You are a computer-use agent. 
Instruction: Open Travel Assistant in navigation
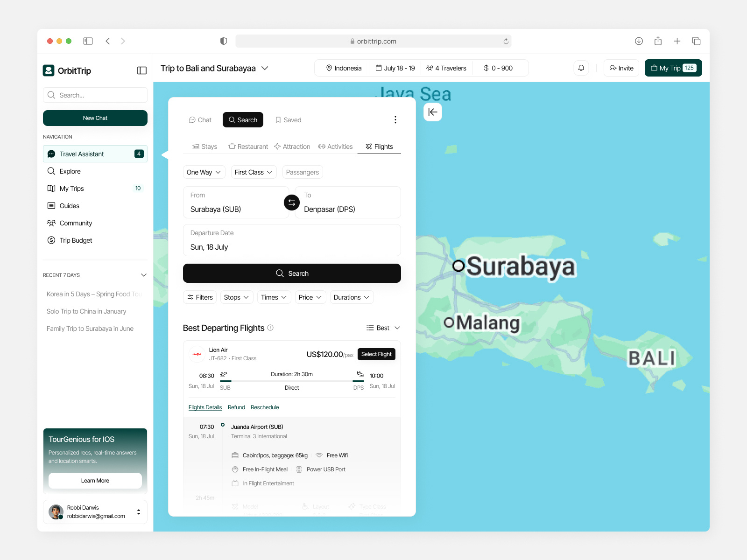click(x=95, y=154)
